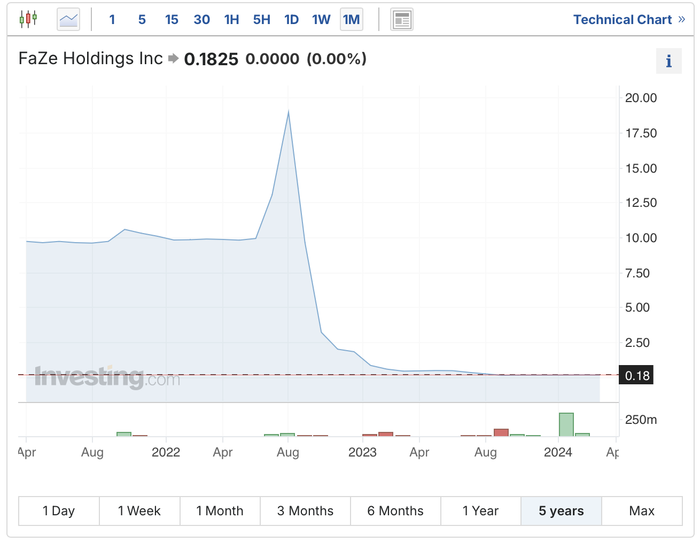Set interval to 30 minutes
The image size is (700, 542).
202,20
